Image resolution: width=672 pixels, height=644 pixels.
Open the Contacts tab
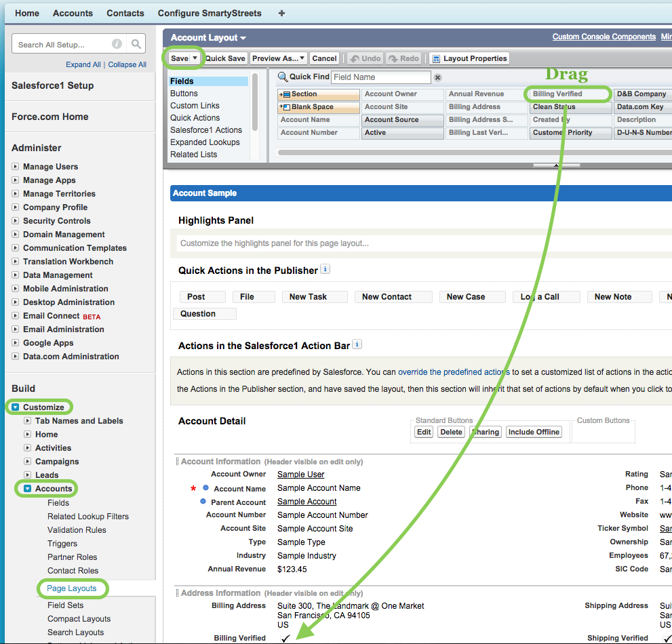tap(125, 13)
